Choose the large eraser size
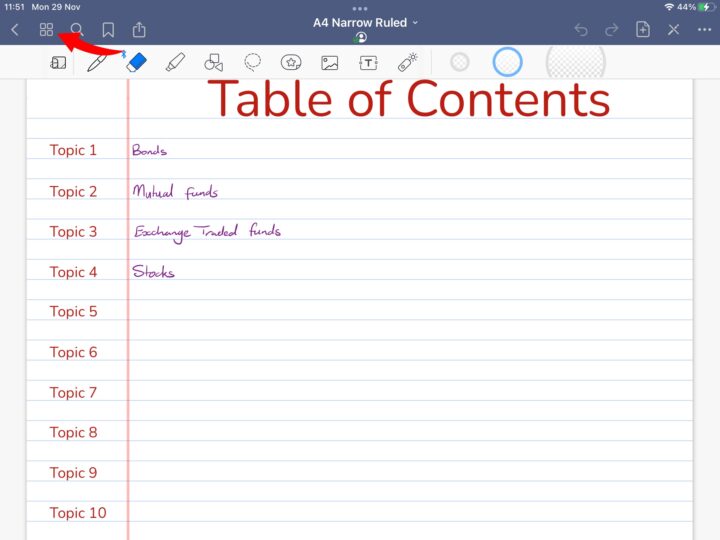This screenshot has width=720, height=540. pyautogui.click(x=575, y=62)
